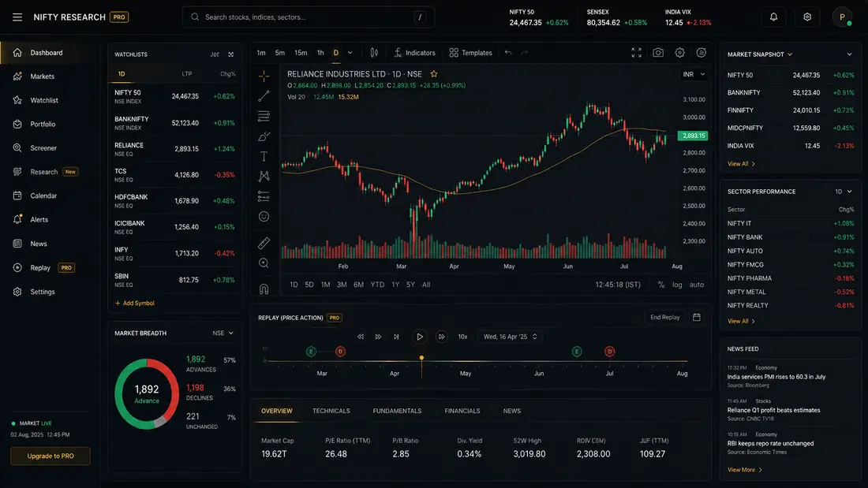
Task: Open chart settings gear
Action: tap(679, 53)
